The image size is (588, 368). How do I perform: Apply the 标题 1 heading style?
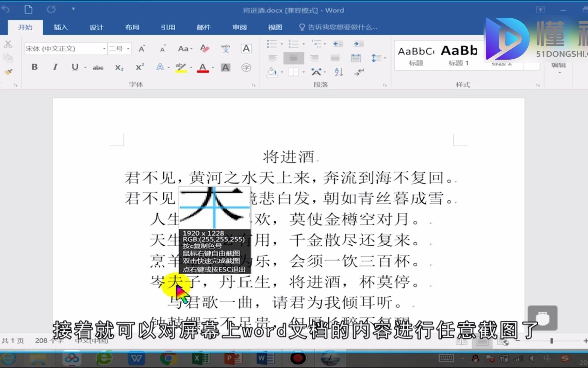point(459,57)
